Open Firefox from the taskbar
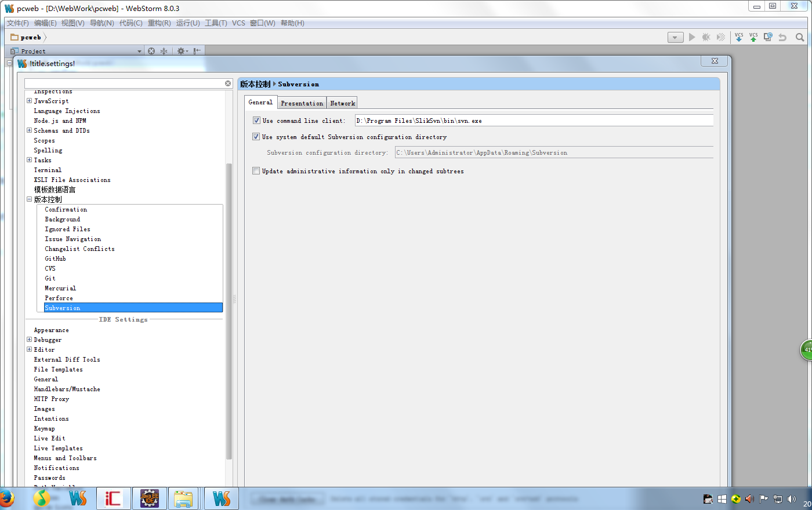 6,498
